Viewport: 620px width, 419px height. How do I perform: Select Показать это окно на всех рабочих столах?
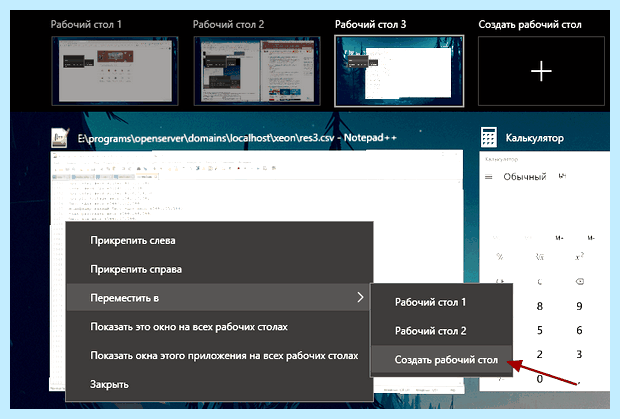tap(219, 327)
